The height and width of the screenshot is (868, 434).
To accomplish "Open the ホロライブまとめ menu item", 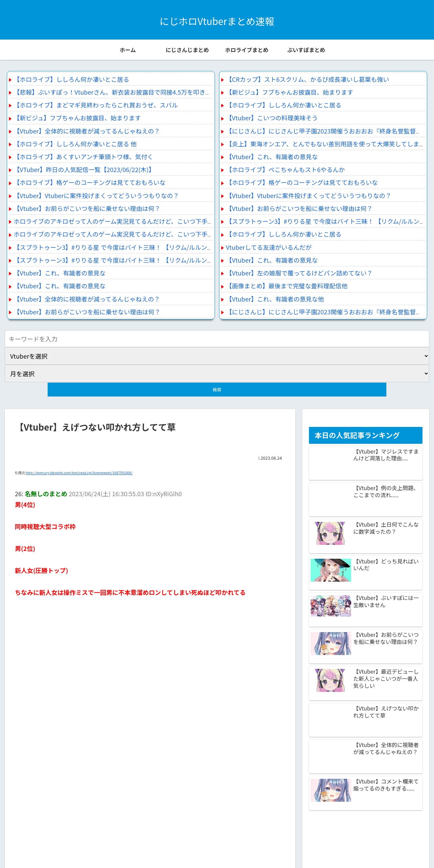I will tap(247, 50).
